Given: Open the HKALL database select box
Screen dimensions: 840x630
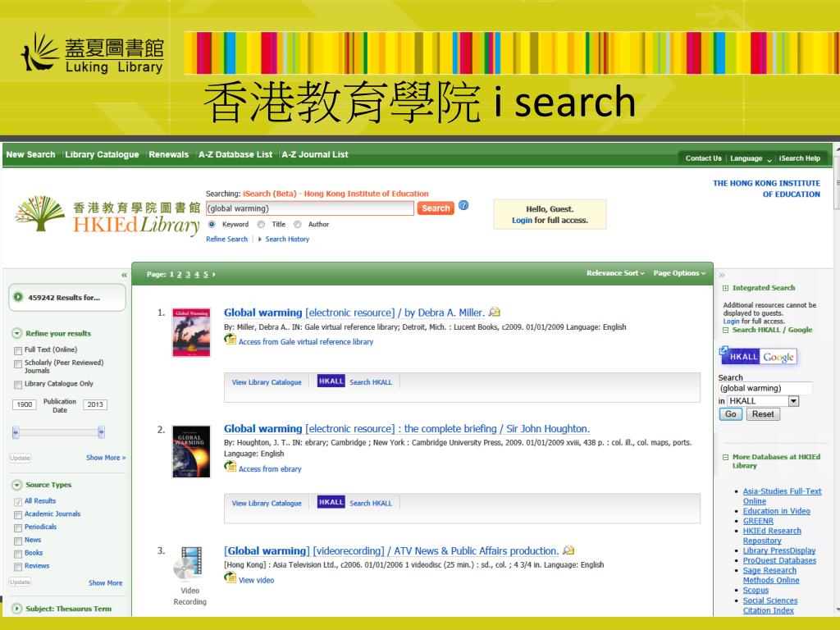Looking at the screenshot, I should point(764,400).
